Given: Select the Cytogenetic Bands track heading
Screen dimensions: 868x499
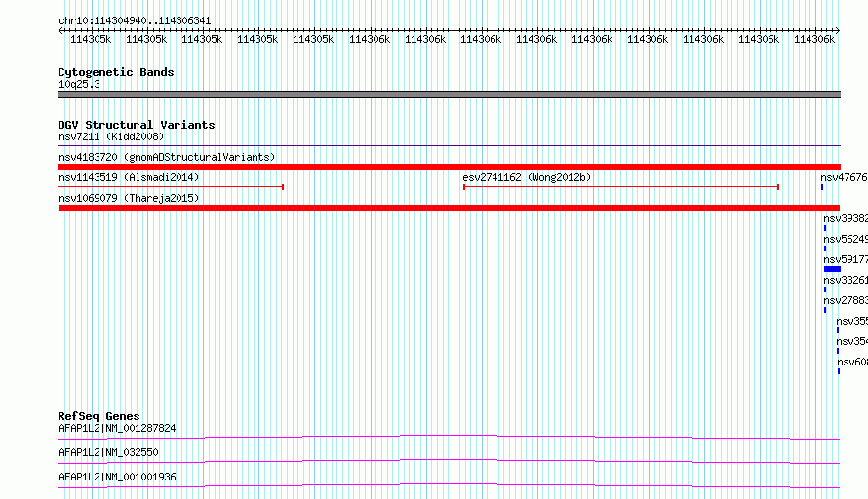Looking at the screenshot, I should 116,72.
